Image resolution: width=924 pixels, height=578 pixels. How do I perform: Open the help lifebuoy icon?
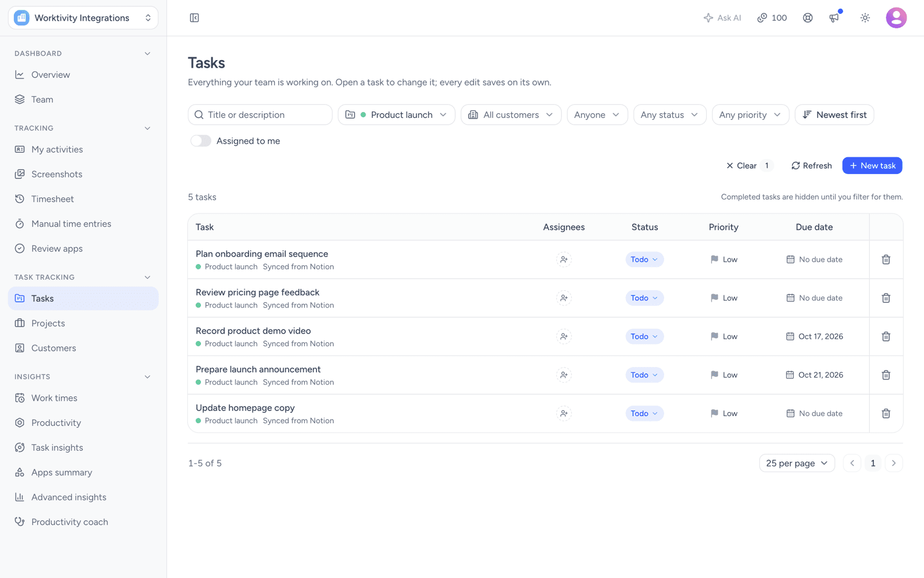808,18
